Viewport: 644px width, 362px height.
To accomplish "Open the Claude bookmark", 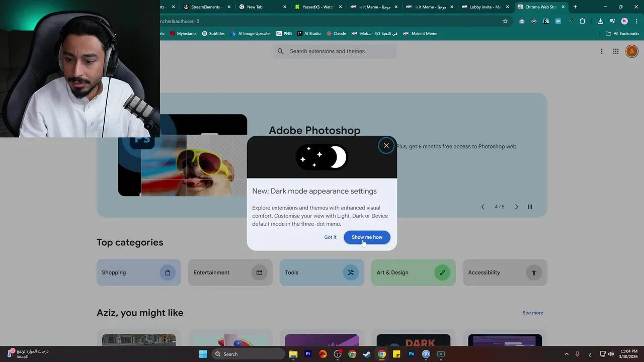I will (336, 34).
